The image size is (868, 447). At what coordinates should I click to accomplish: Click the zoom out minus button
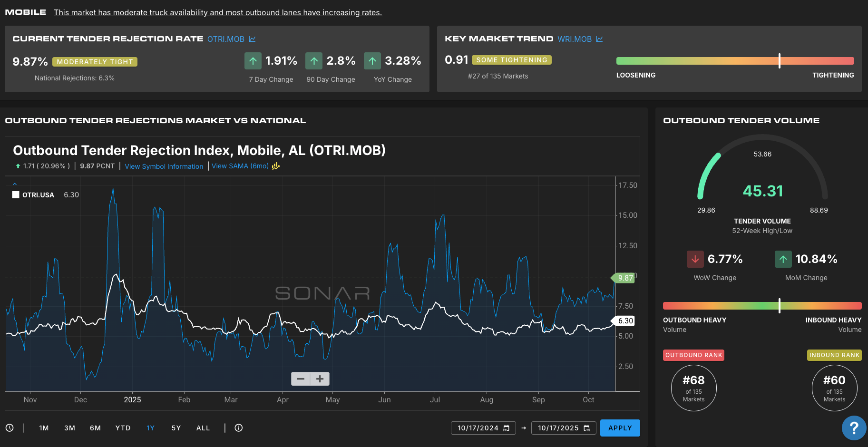coord(301,379)
